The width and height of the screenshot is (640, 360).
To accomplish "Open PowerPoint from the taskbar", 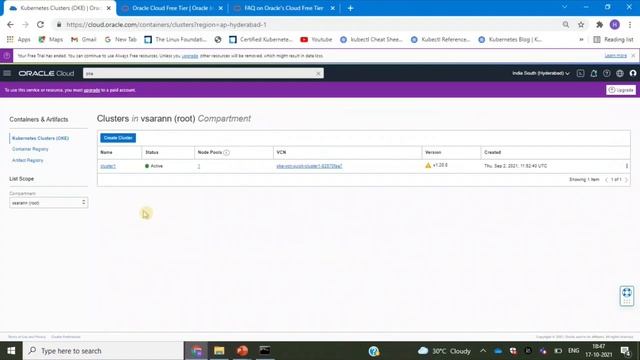I will tap(242, 351).
